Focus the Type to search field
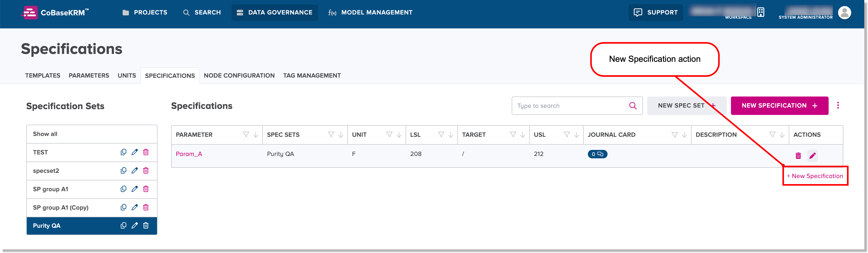 [569, 106]
